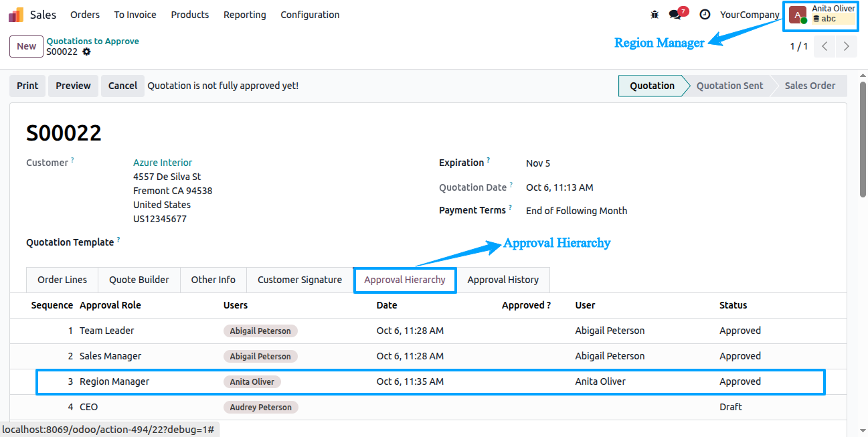Open the Orders menu
Image resolution: width=868 pixels, height=437 pixels.
coord(85,15)
